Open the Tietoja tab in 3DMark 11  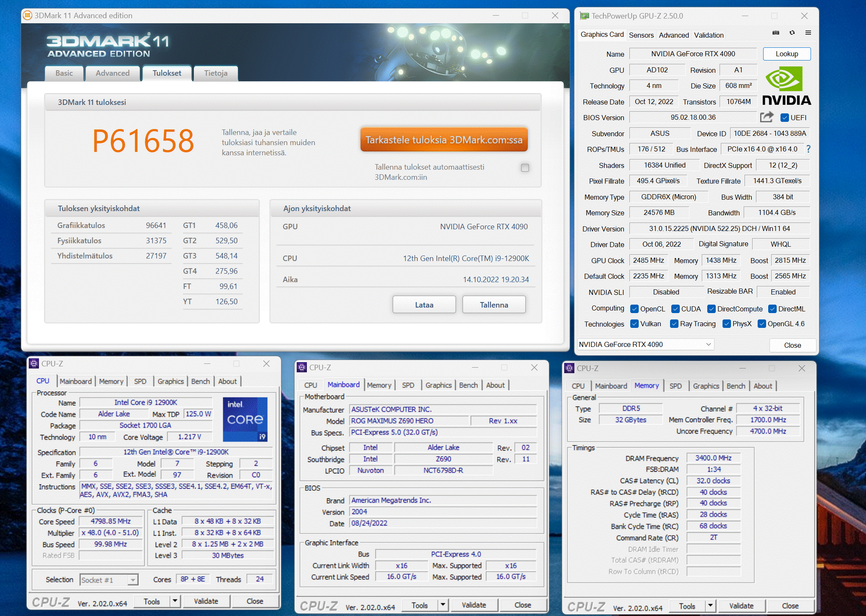(x=216, y=73)
